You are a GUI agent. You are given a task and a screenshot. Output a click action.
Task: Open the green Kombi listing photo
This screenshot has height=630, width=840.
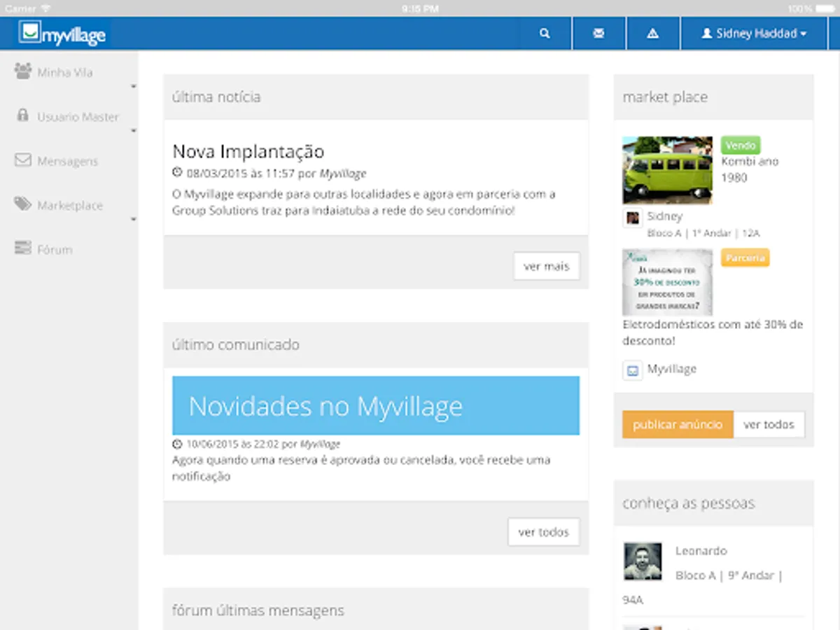(668, 170)
